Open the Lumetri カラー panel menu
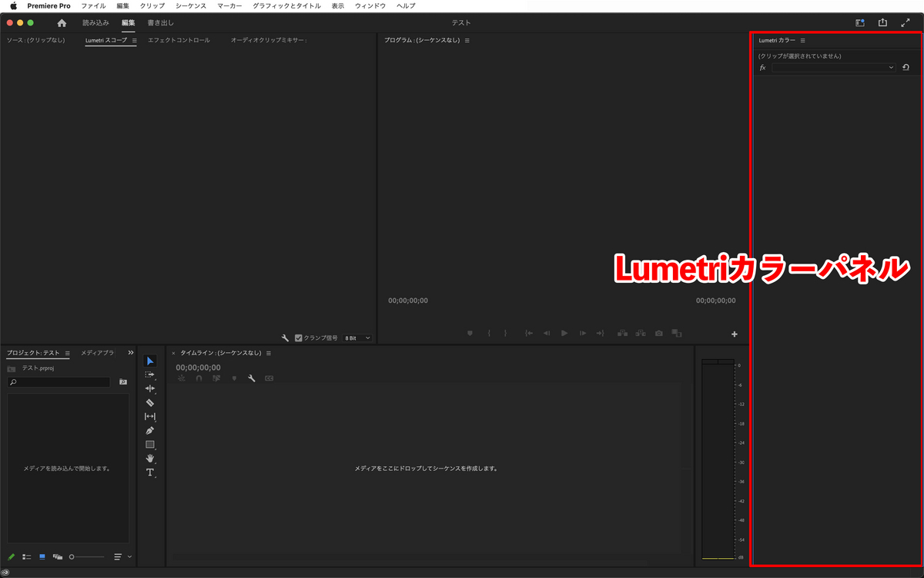Screen dimensions: 924x578 pos(802,40)
